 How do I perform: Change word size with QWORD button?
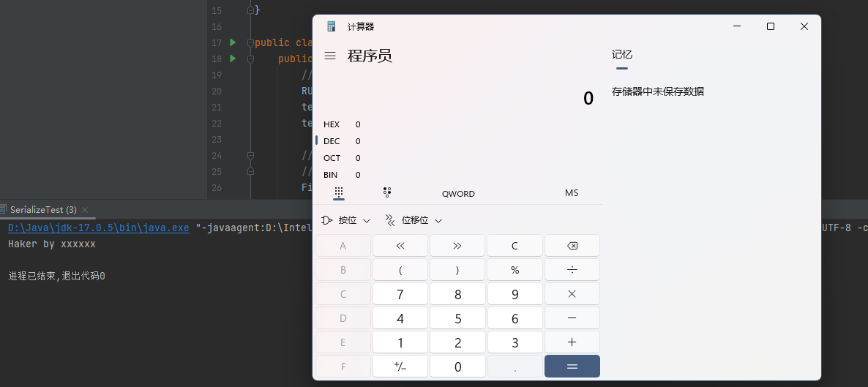click(x=458, y=194)
